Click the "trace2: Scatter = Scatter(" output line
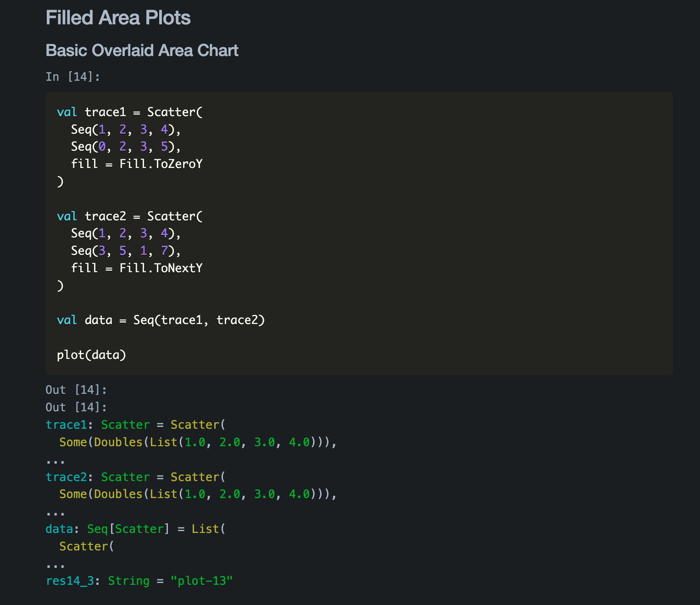This screenshot has height=605, width=700. (135, 477)
